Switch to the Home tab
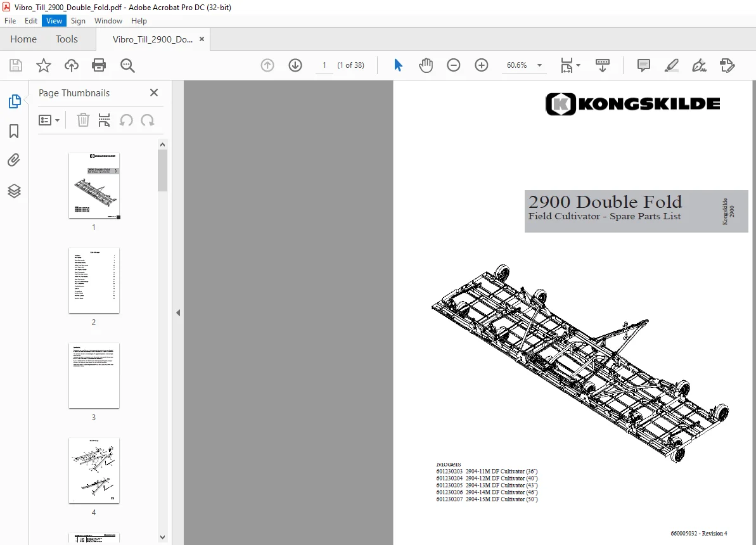756x545 pixels. [23, 39]
